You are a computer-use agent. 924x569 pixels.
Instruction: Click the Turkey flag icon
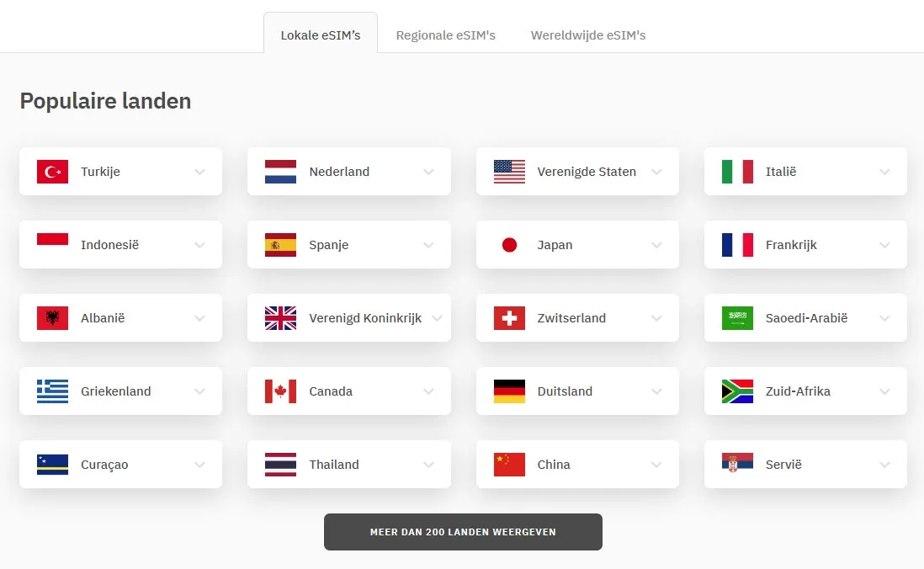point(52,172)
